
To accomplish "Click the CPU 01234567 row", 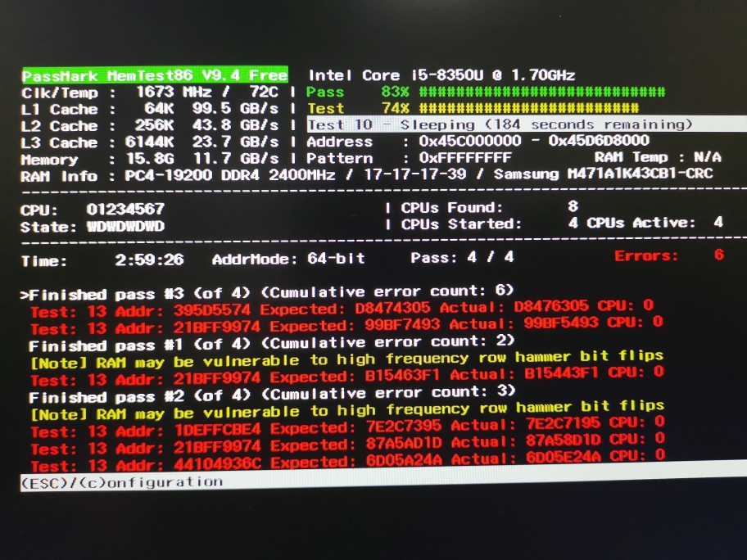I will tap(93, 210).
